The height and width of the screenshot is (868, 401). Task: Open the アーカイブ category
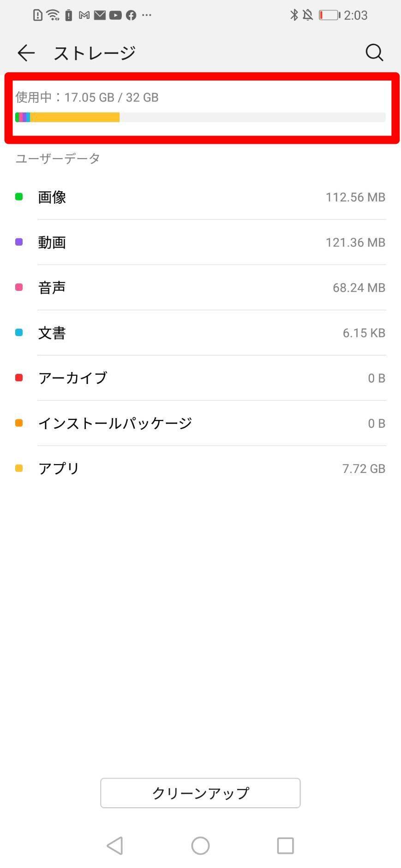[x=200, y=378]
